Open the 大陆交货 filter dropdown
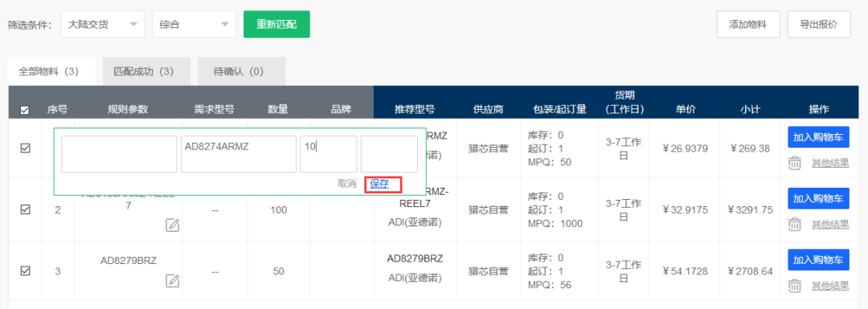 click(102, 24)
